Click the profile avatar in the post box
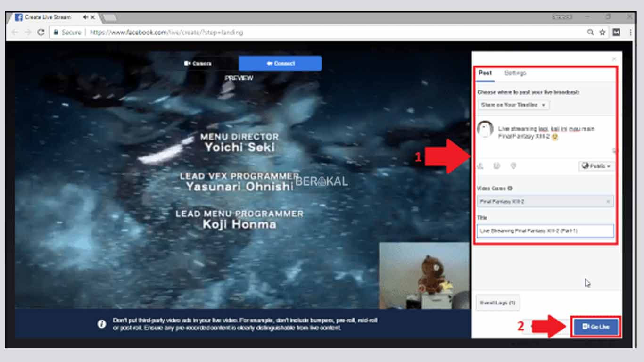The image size is (644, 362). tap(485, 129)
